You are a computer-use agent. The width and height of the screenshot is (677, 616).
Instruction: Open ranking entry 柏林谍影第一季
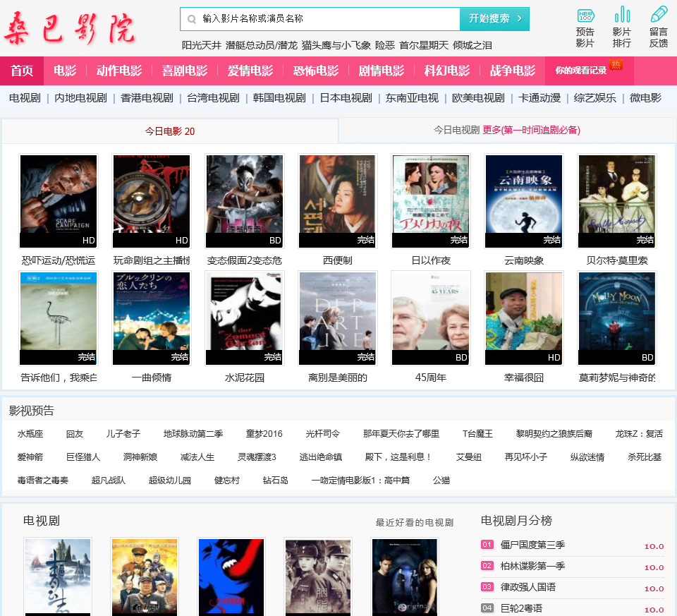coord(533,567)
